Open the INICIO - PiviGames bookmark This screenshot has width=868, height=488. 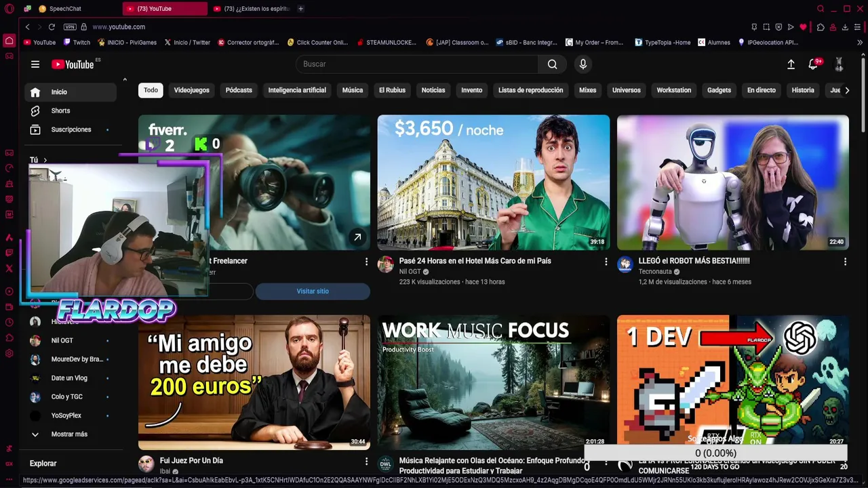click(127, 42)
